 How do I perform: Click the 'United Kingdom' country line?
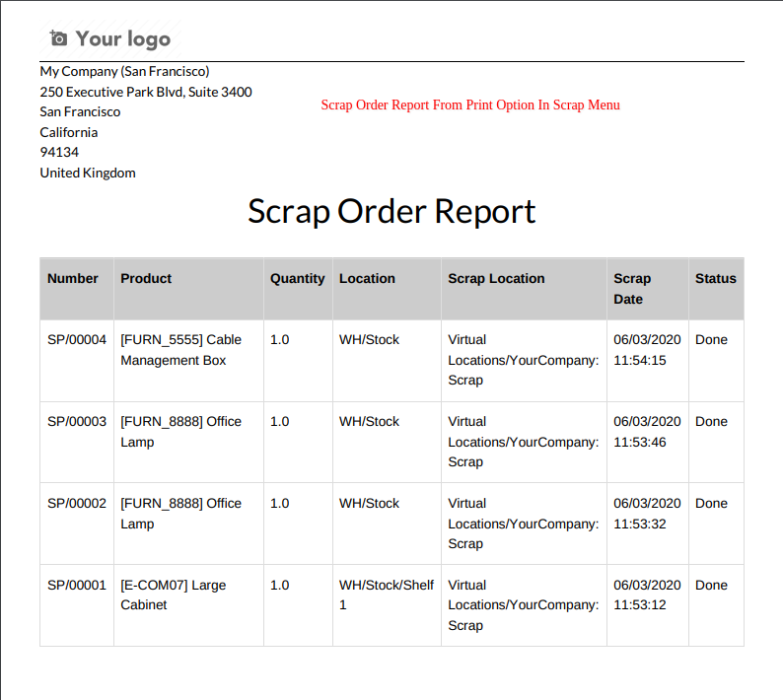(88, 173)
